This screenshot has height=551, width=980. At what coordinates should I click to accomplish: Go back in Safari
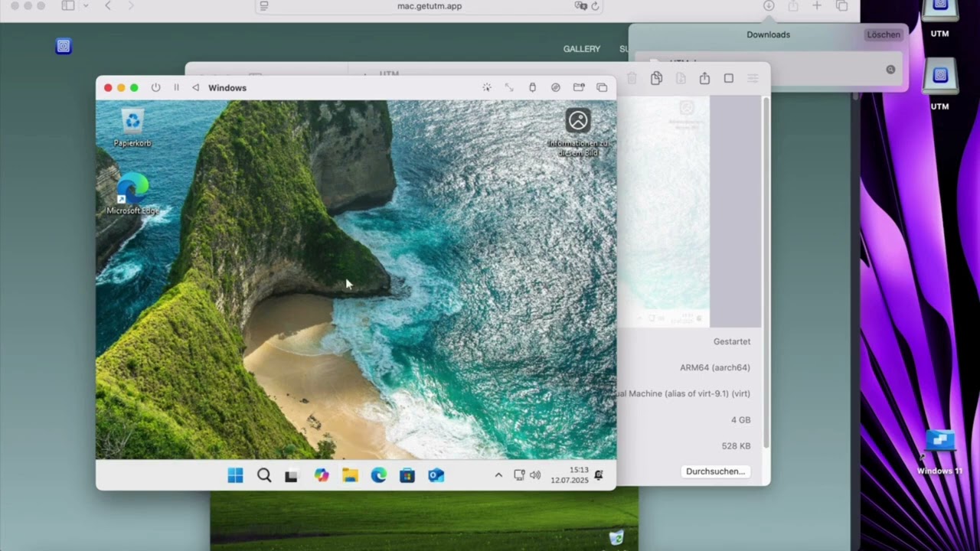pyautogui.click(x=107, y=5)
